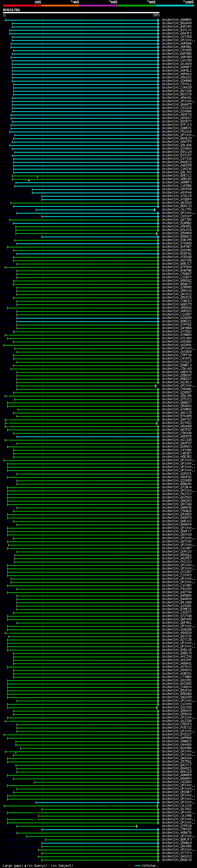The image size is (197, 868).
Task: Select the UniRef100_A9SFY4 label
Action: pyautogui.click(x=176, y=115)
